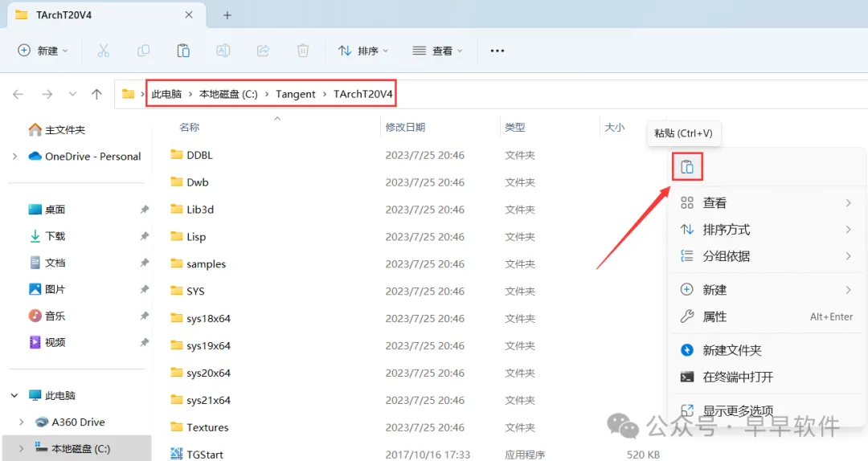Click pin icon next to 音乐
This screenshot has width=868, height=461.
click(x=145, y=316)
